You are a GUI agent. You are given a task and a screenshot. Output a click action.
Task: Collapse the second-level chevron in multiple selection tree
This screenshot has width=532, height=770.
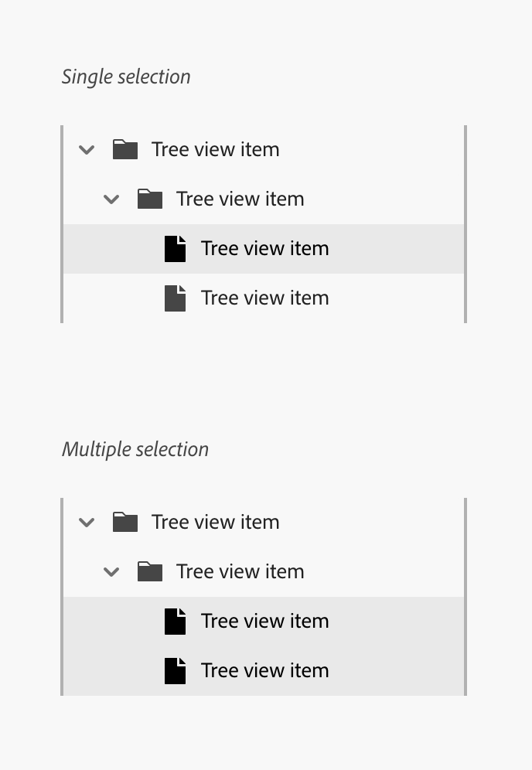pyautogui.click(x=111, y=571)
